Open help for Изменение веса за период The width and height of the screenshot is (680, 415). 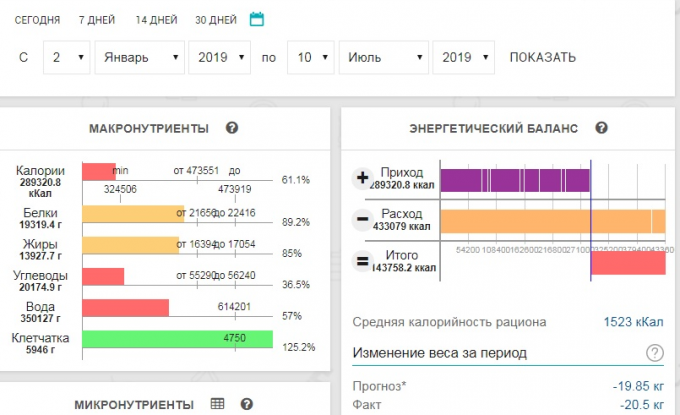point(655,353)
